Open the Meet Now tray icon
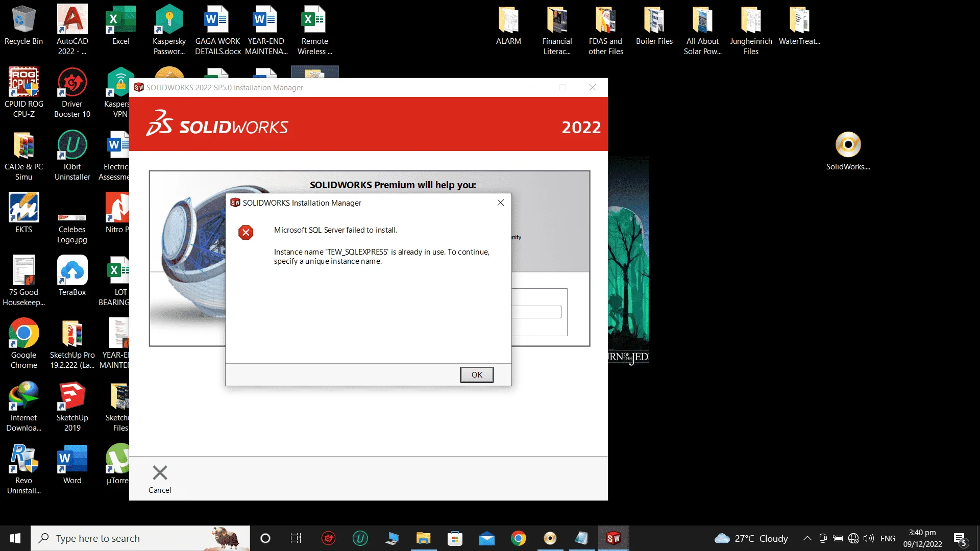 (823, 538)
